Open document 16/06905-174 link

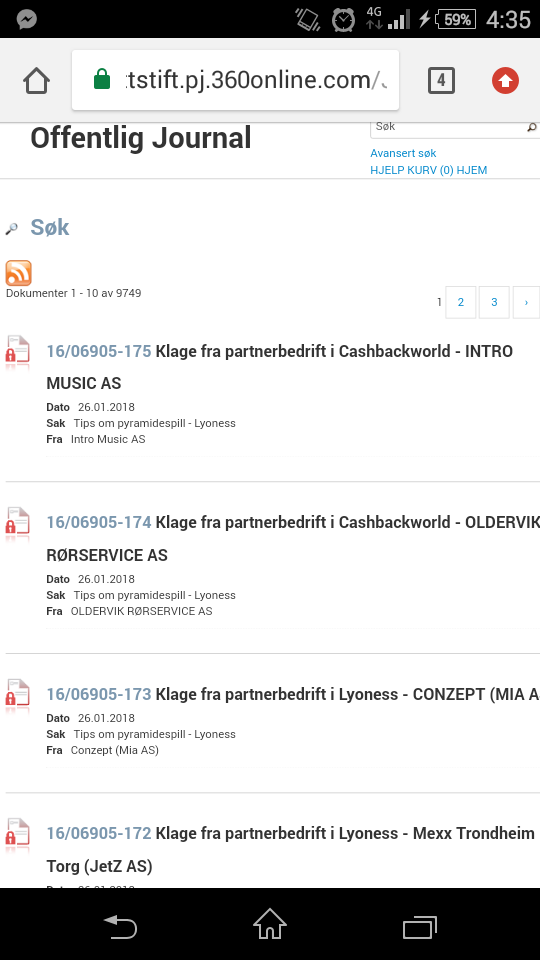pos(99,522)
